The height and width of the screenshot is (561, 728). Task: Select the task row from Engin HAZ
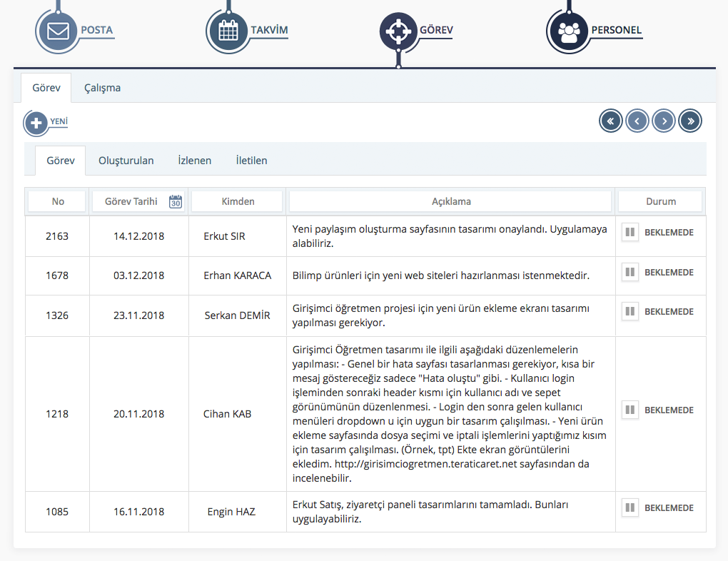(x=231, y=512)
